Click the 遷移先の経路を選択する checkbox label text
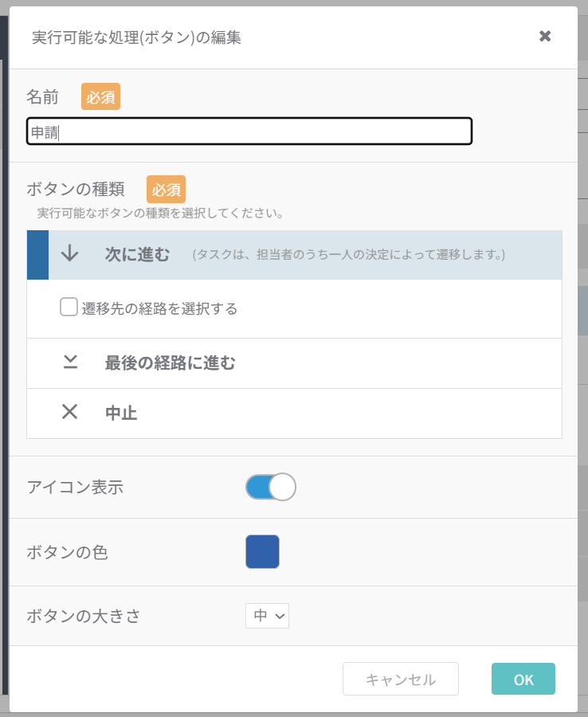The height and width of the screenshot is (717, 588). [x=159, y=309]
